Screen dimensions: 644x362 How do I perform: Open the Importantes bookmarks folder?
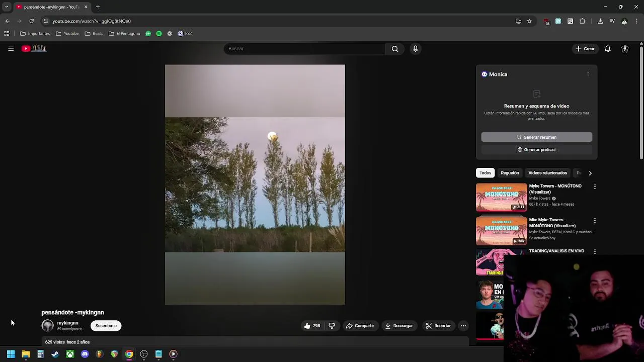coord(35,34)
